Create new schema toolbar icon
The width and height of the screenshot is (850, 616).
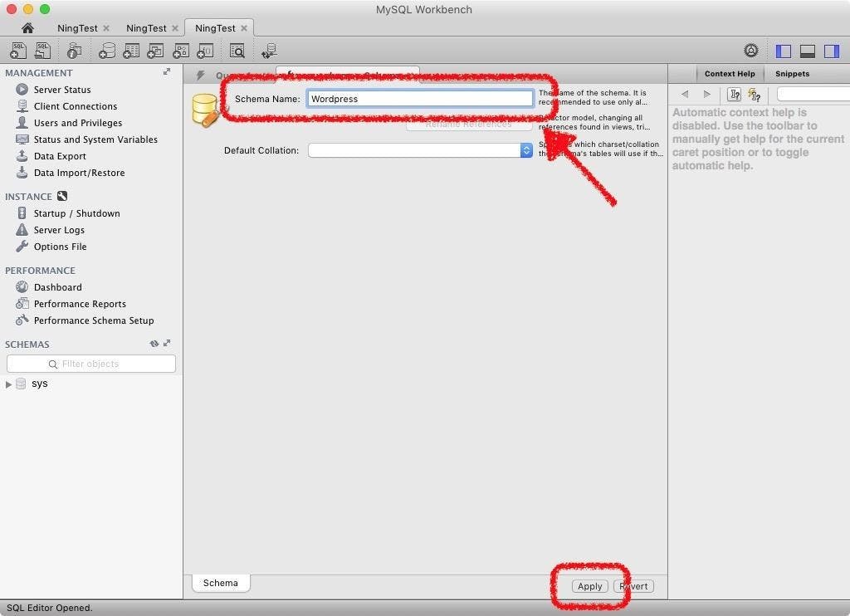coord(107,51)
